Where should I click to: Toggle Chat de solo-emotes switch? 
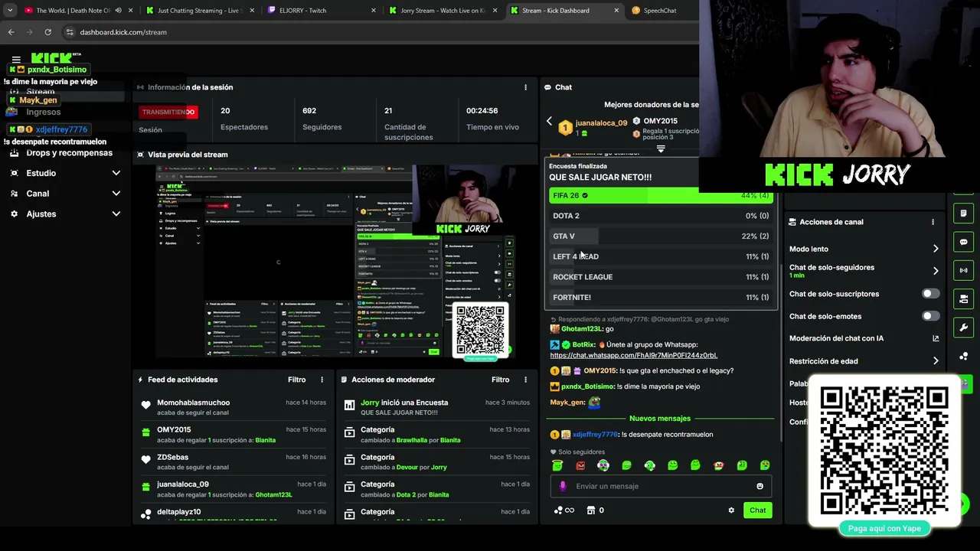930,316
